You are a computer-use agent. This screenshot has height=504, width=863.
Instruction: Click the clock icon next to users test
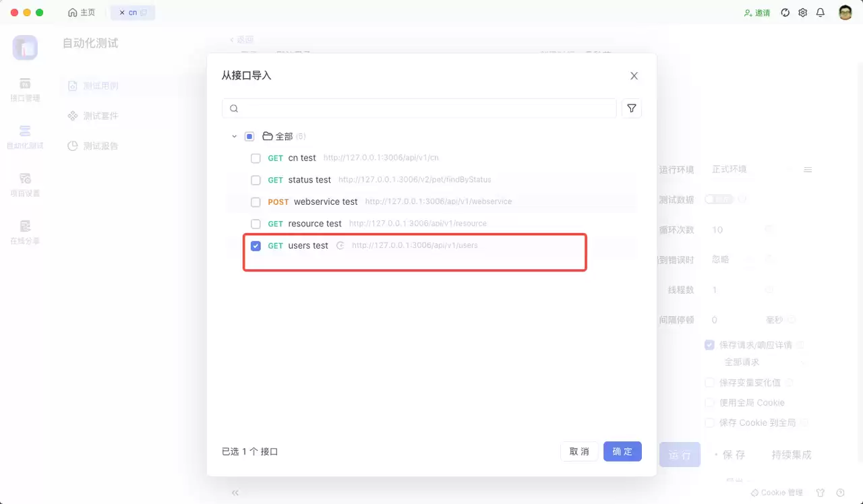(x=340, y=246)
